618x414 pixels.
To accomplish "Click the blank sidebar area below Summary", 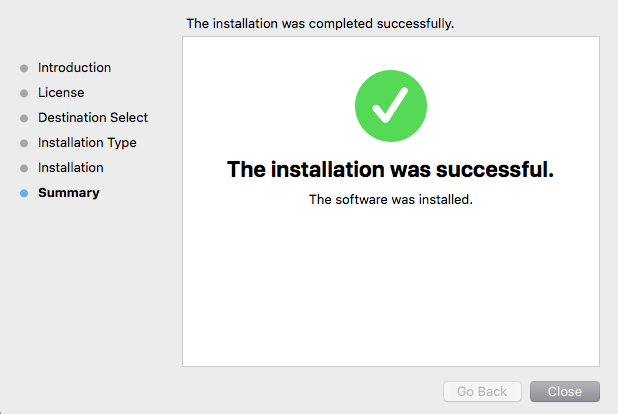I will (x=90, y=290).
